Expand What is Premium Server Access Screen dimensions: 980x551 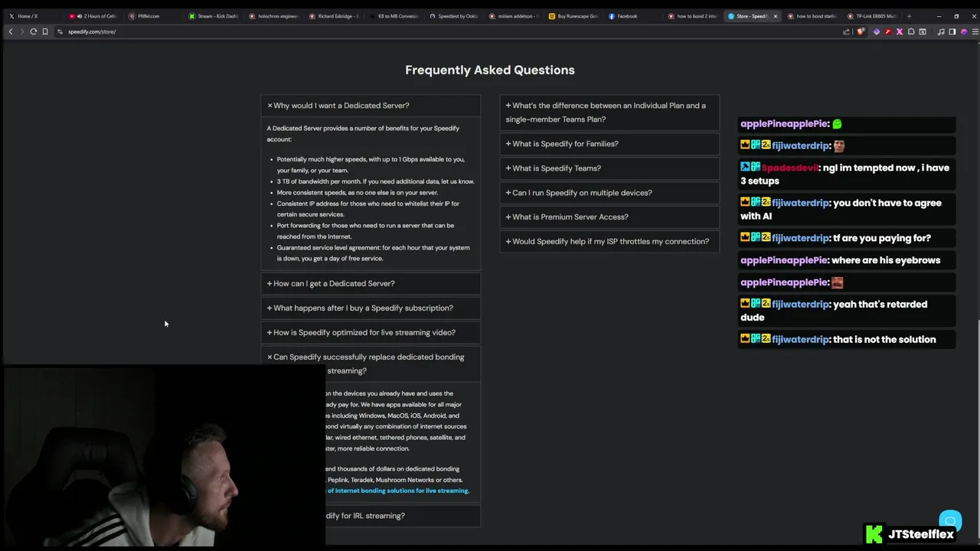[609, 217]
